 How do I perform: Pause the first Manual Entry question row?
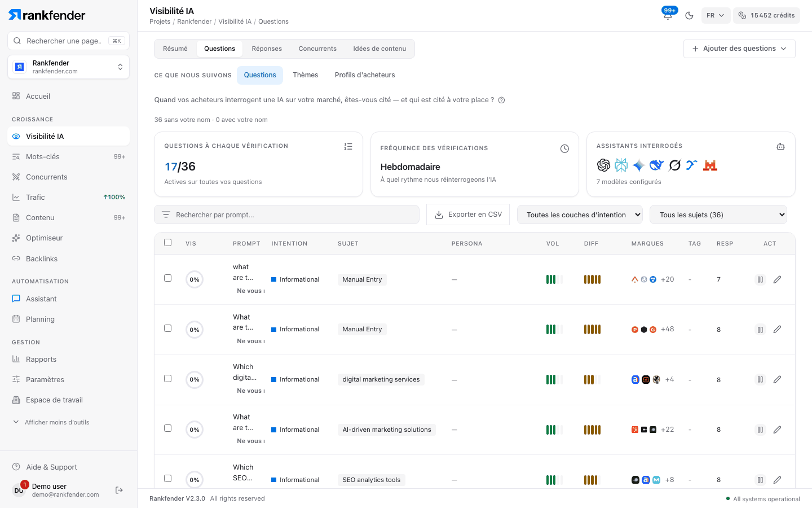pos(760,279)
